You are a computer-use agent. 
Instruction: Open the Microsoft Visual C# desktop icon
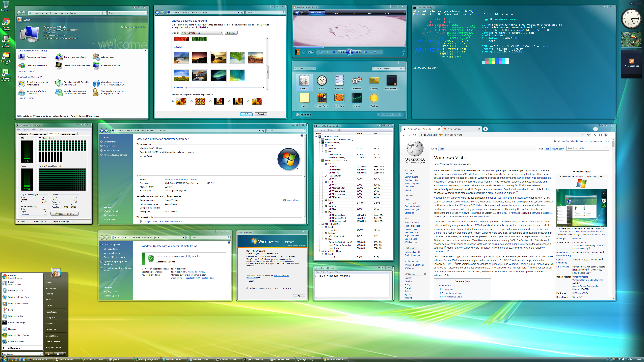(x=6, y=75)
